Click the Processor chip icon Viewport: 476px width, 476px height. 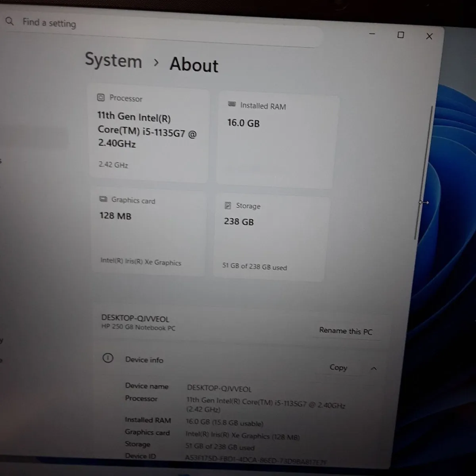coord(101,97)
